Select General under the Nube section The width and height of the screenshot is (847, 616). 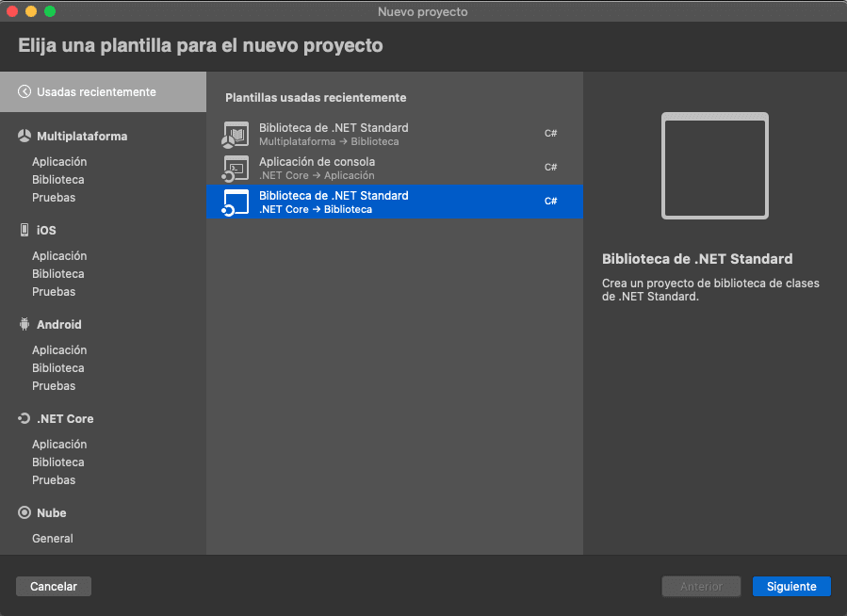tap(53, 539)
